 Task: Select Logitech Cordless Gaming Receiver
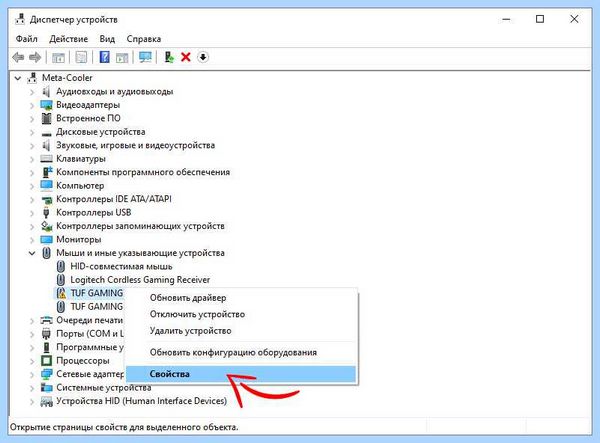140,280
